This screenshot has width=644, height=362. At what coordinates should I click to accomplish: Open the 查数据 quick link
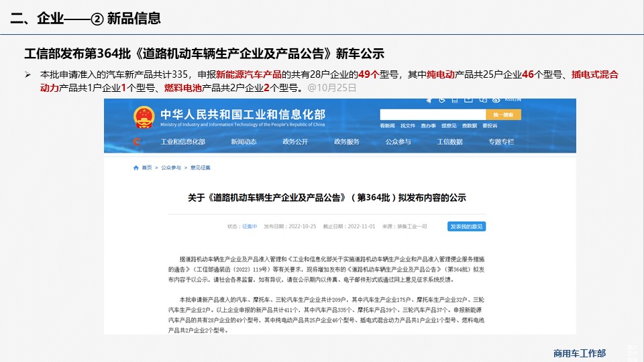click(470, 125)
